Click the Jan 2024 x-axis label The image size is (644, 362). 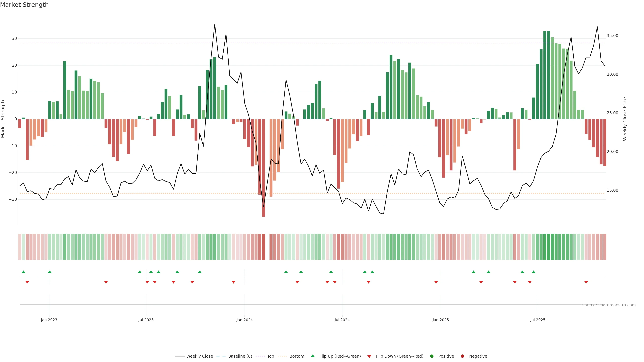click(x=245, y=320)
